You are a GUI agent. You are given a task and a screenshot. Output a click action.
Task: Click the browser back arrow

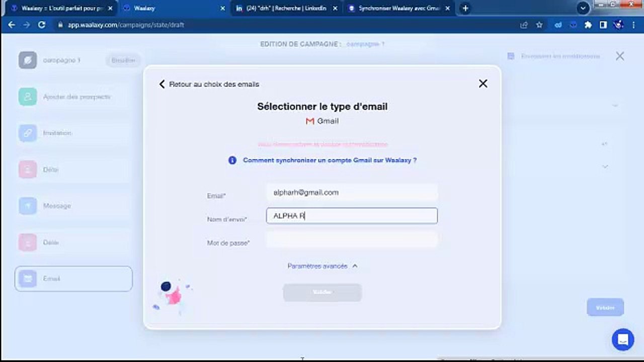(x=12, y=25)
